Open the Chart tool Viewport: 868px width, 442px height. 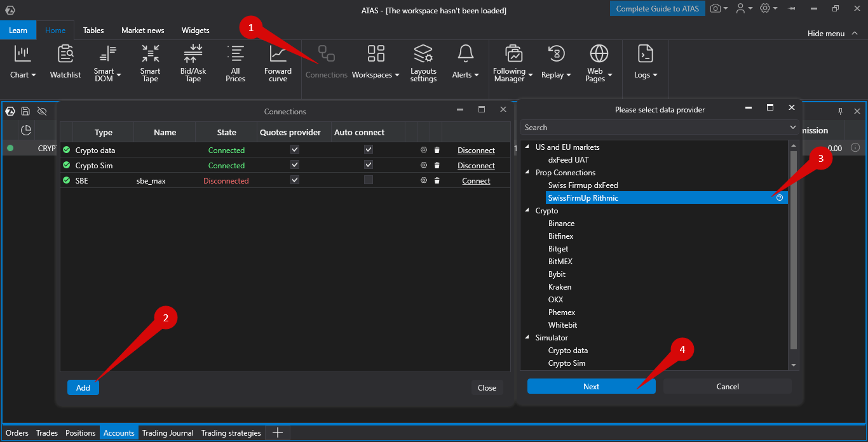[23, 62]
